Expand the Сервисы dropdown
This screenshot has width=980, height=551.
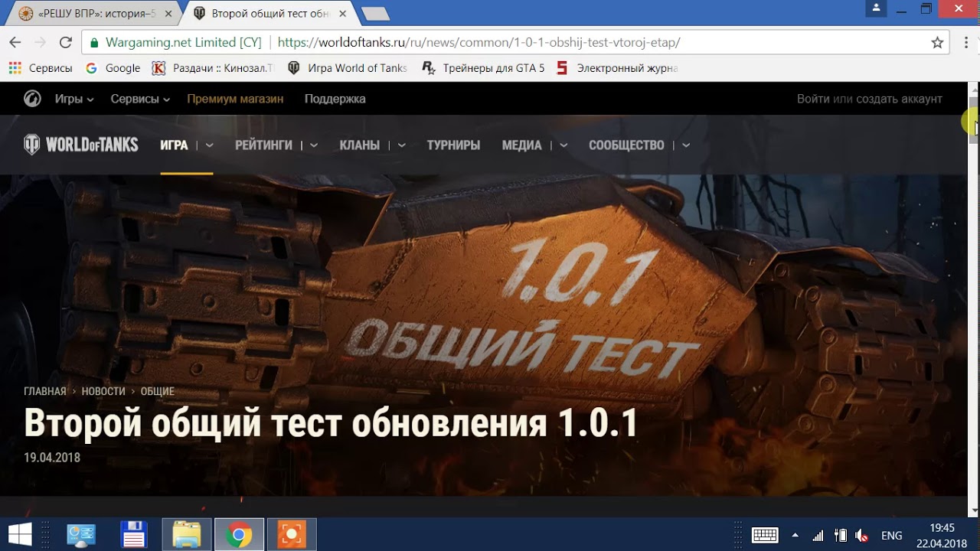coord(140,99)
